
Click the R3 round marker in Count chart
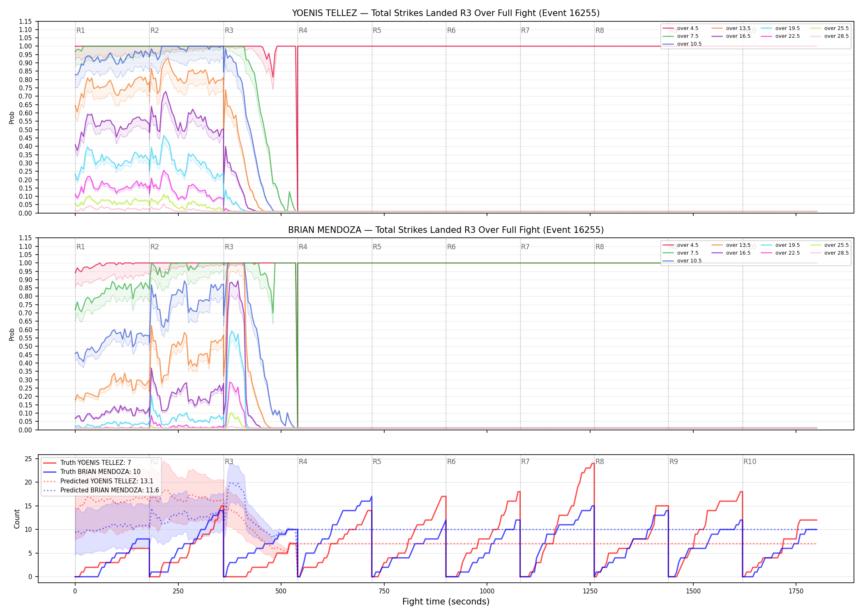pyautogui.click(x=229, y=462)
